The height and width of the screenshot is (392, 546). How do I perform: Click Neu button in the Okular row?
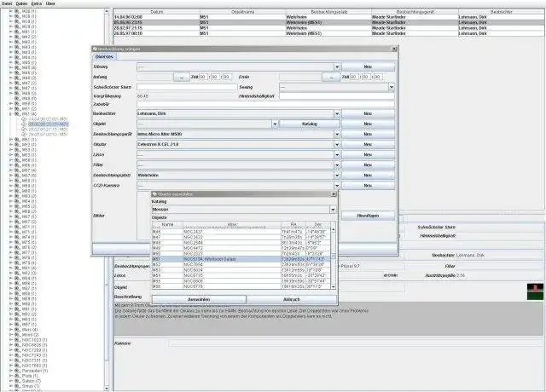click(368, 144)
